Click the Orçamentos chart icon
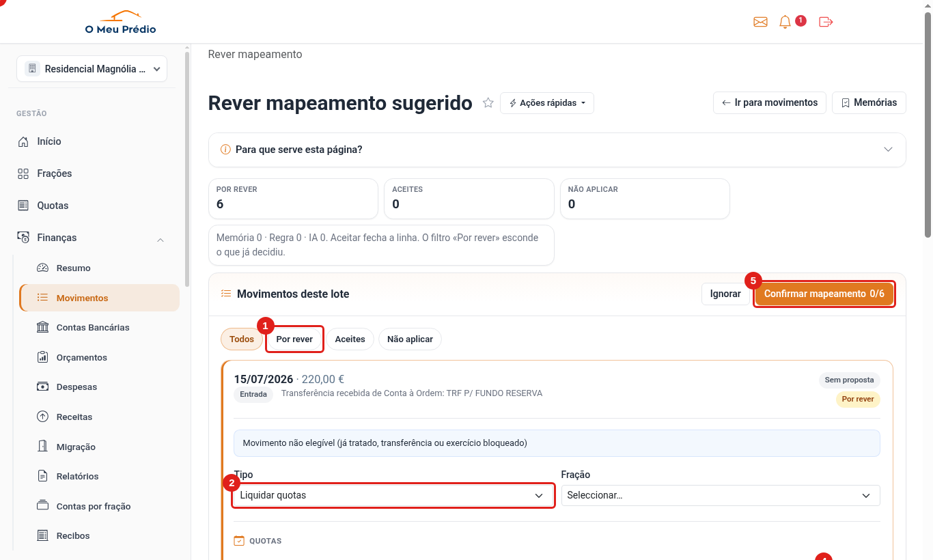Image resolution: width=933 pixels, height=560 pixels. 43,357
